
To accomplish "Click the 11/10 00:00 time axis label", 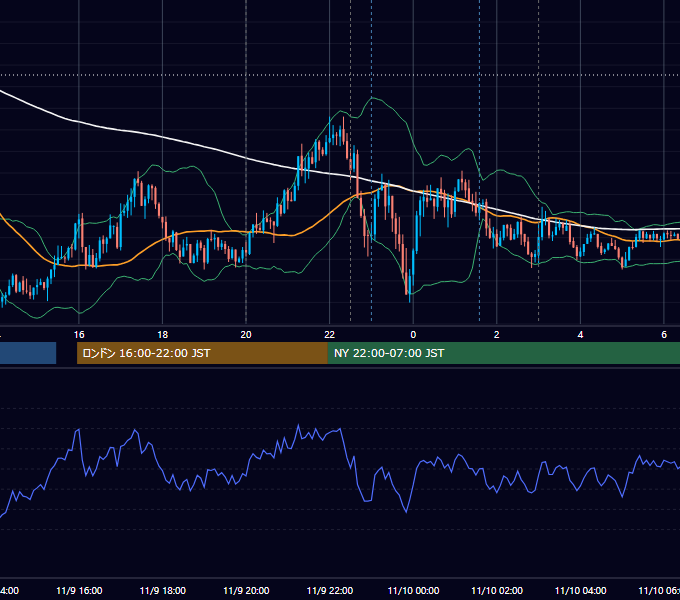I will [x=413, y=591].
